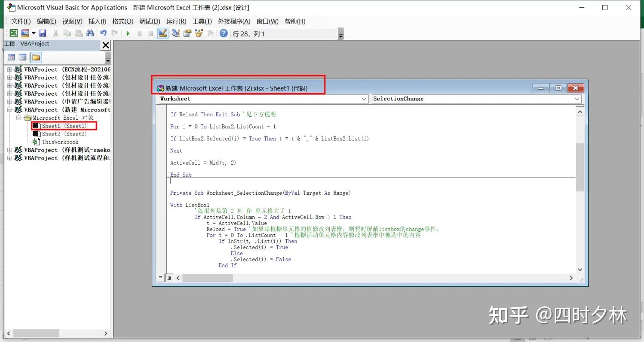Close the 工程 - VBAProject pane
Image resolution: width=644 pixels, height=342 pixels.
106,45
